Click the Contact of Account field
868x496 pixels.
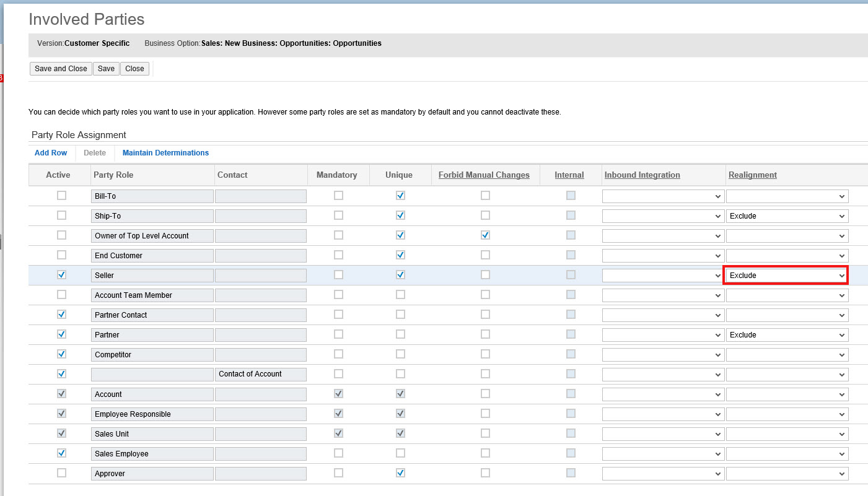(261, 374)
